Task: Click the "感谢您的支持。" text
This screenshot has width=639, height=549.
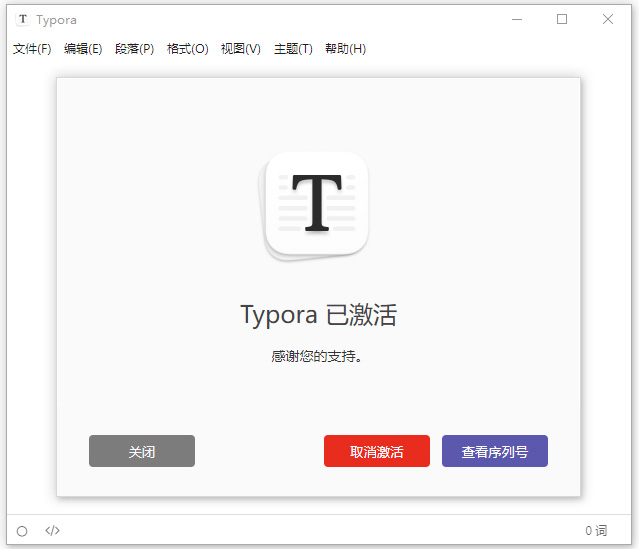Action: point(317,356)
